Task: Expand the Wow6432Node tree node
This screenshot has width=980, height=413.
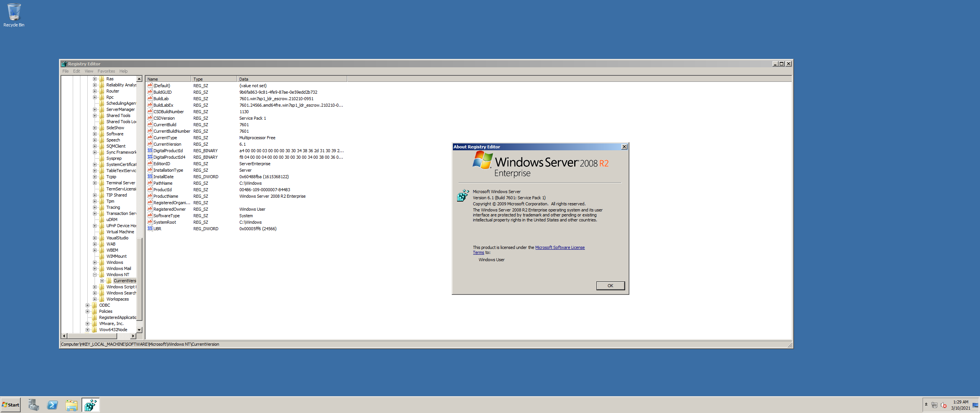Action: pos(87,330)
